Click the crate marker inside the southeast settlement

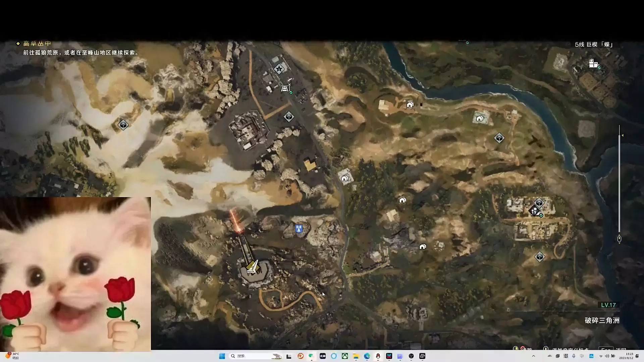pyautogui.click(x=539, y=203)
